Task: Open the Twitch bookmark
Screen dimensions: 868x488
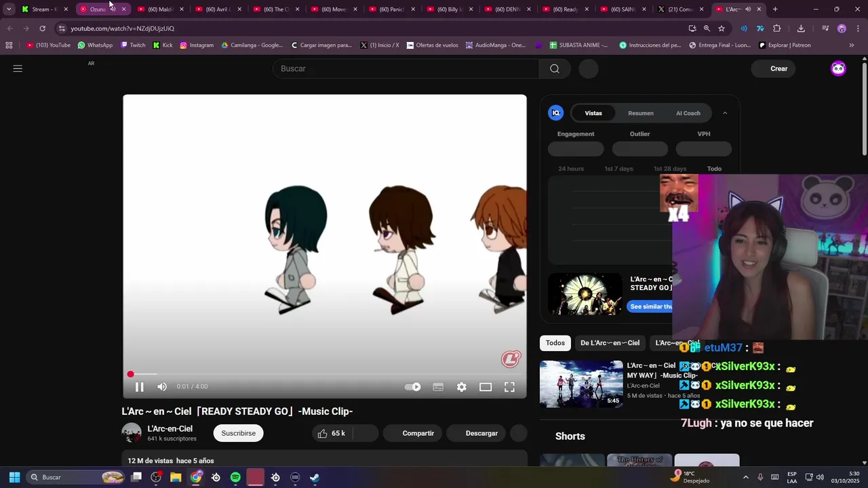Action: point(133,45)
